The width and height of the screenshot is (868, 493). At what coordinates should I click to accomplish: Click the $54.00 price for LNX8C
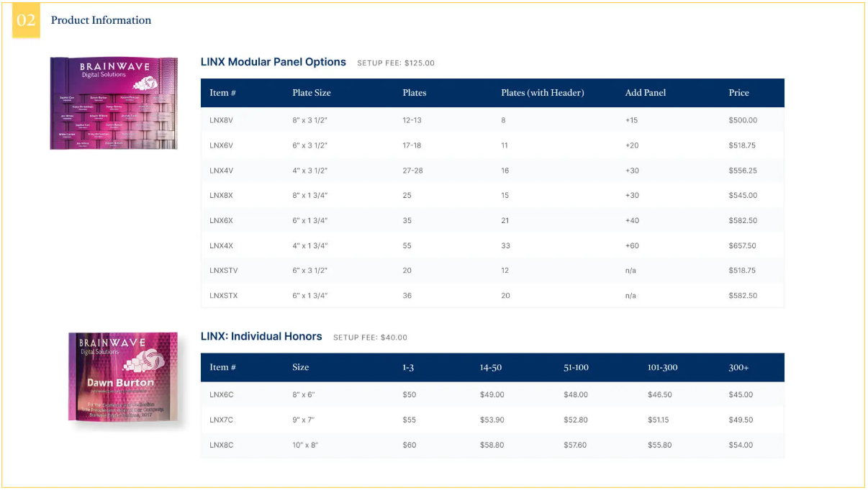tap(741, 445)
